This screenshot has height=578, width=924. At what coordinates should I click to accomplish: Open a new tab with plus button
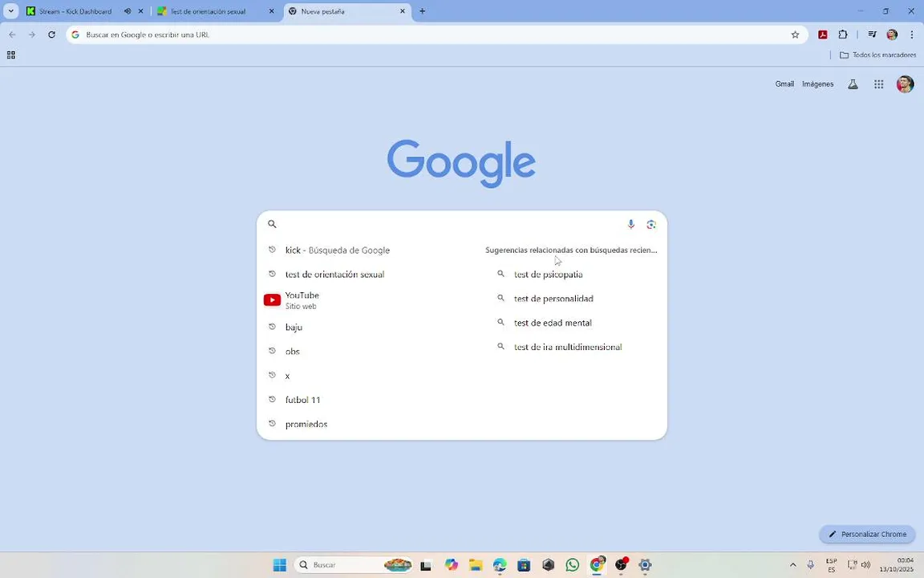tap(422, 11)
